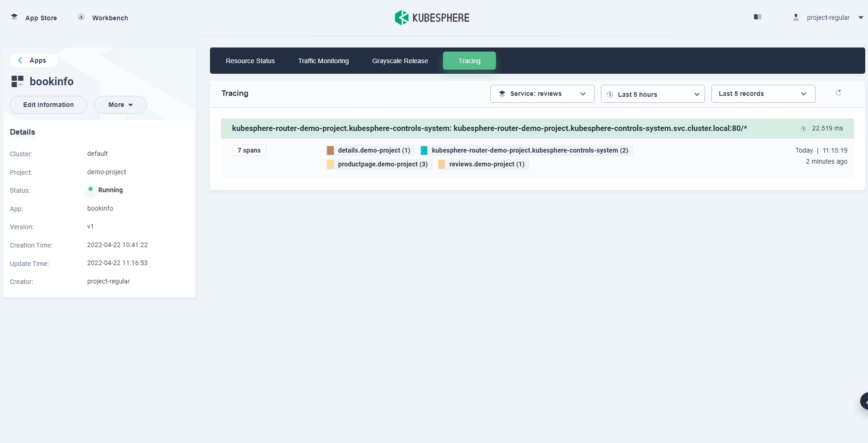This screenshot has width=868, height=443.
Task: Click the back chevron beside Apps
Action: pos(20,60)
